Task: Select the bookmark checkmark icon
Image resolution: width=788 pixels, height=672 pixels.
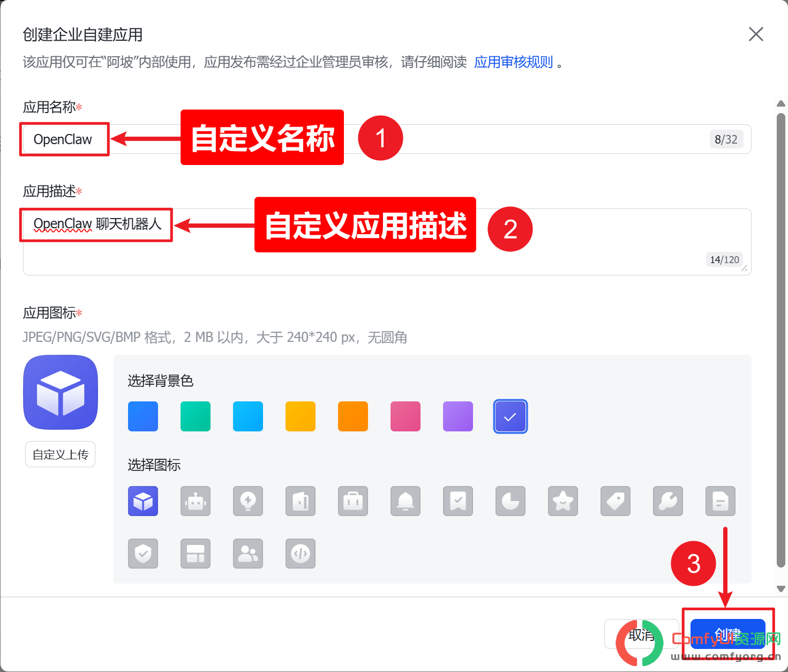Action: pos(458,501)
